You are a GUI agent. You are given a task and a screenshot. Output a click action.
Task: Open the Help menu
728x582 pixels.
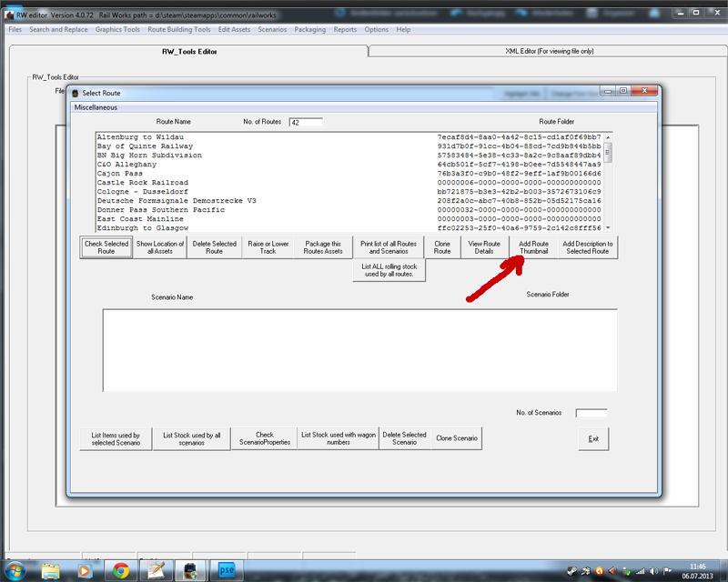click(x=403, y=29)
